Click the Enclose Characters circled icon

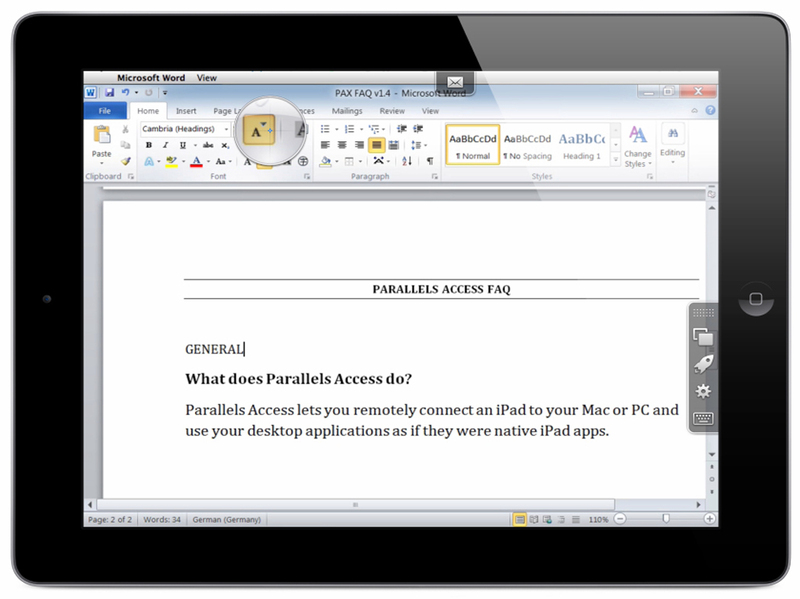pyautogui.click(x=303, y=161)
